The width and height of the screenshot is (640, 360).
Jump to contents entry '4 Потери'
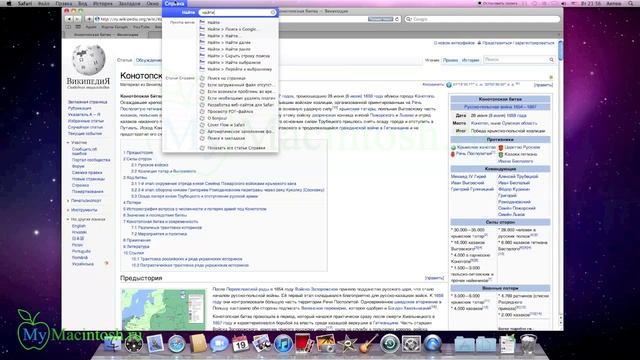coord(132,202)
